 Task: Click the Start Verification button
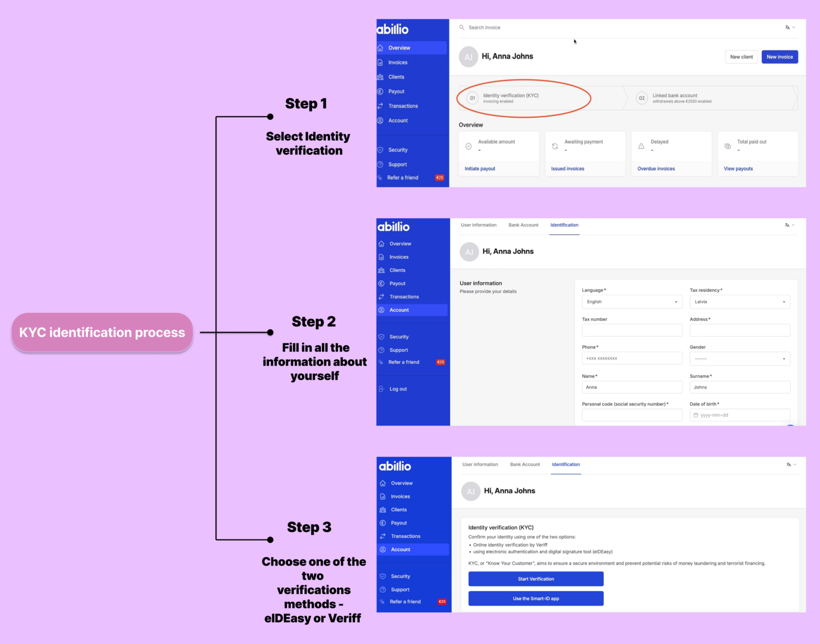click(x=536, y=579)
